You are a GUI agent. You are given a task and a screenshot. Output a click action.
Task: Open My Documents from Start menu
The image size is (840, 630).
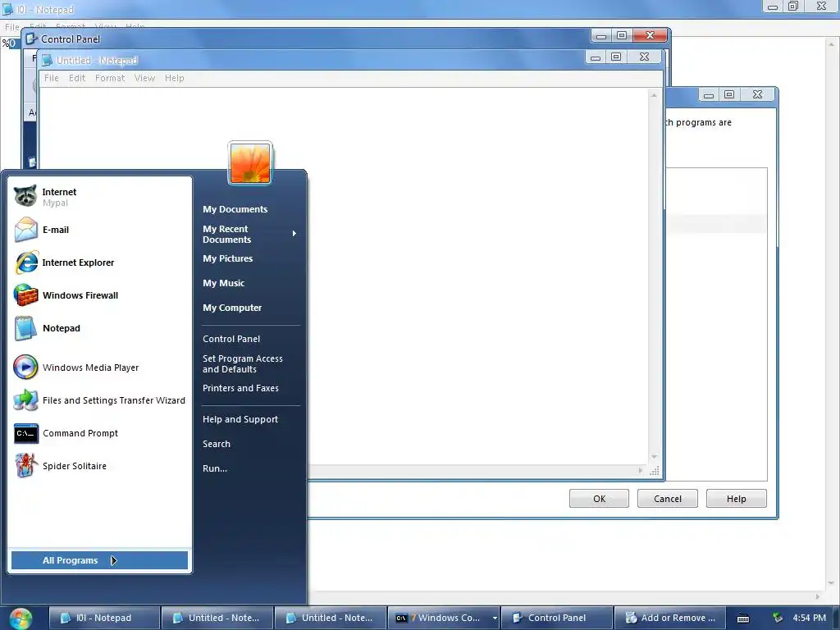point(235,209)
